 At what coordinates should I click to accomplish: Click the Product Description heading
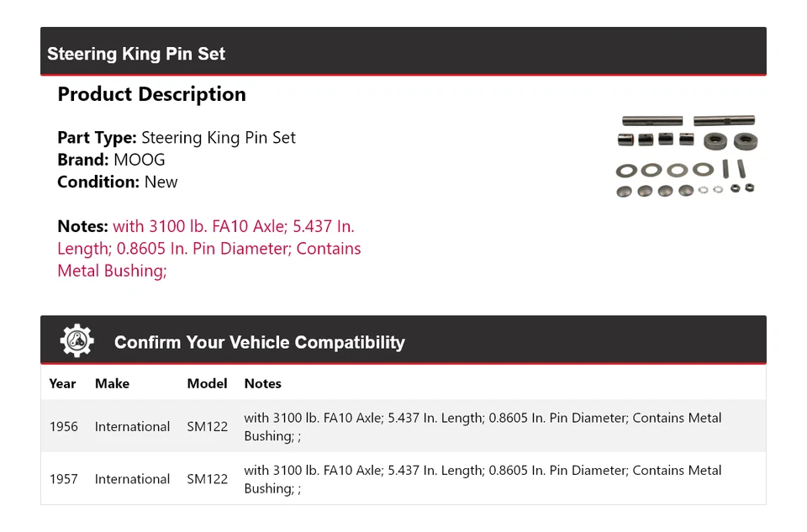click(x=151, y=94)
